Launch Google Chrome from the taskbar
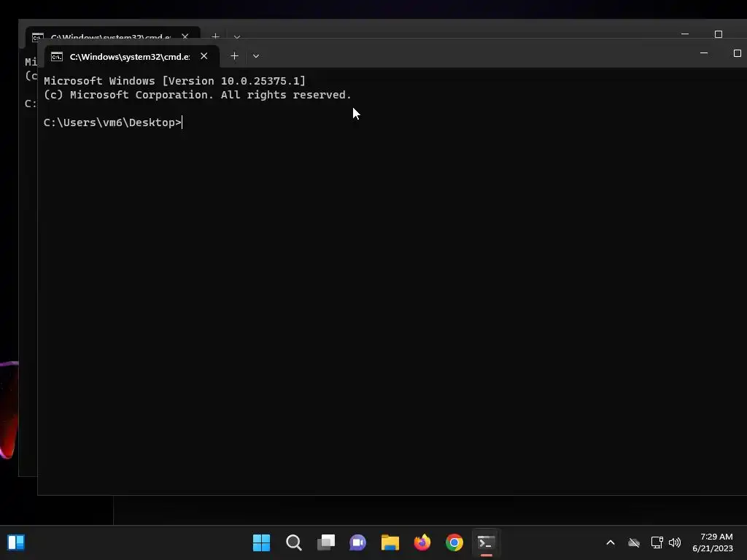The width and height of the screenshot is (747, 560). 454,542
